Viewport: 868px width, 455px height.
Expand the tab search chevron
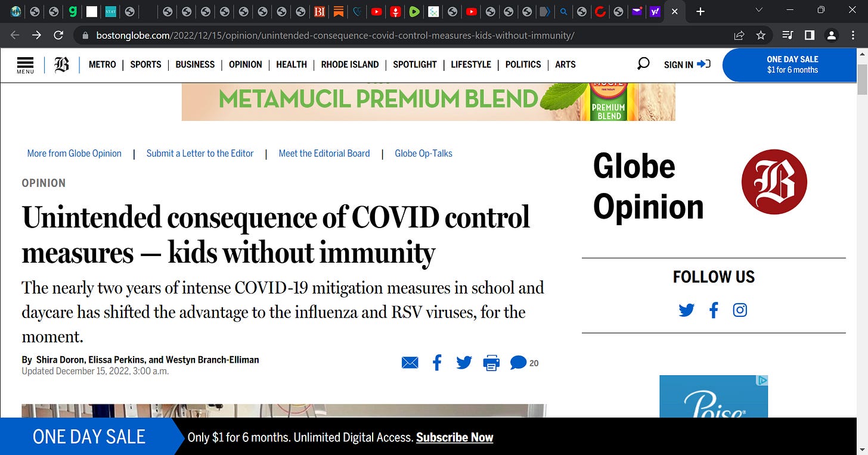[x=759, y=10]
